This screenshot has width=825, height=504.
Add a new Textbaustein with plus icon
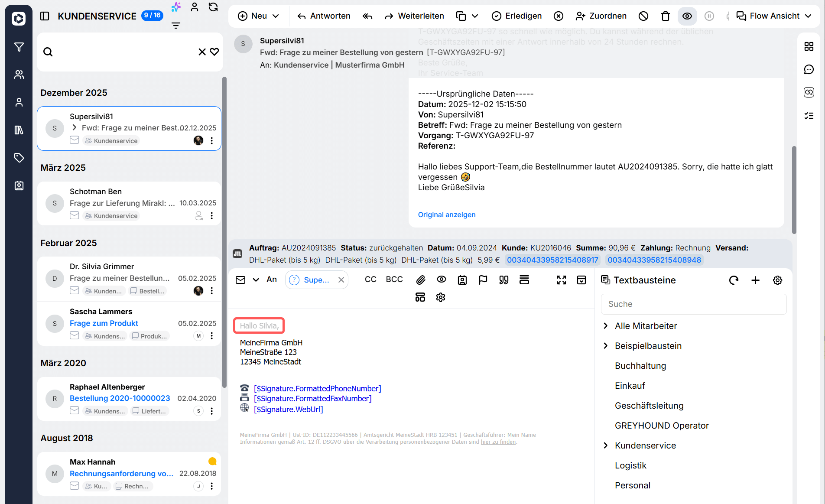click(x=755, y=280)
